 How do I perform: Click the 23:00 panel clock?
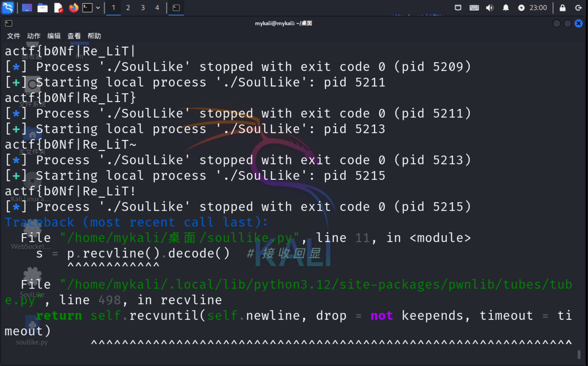point(538,8)
